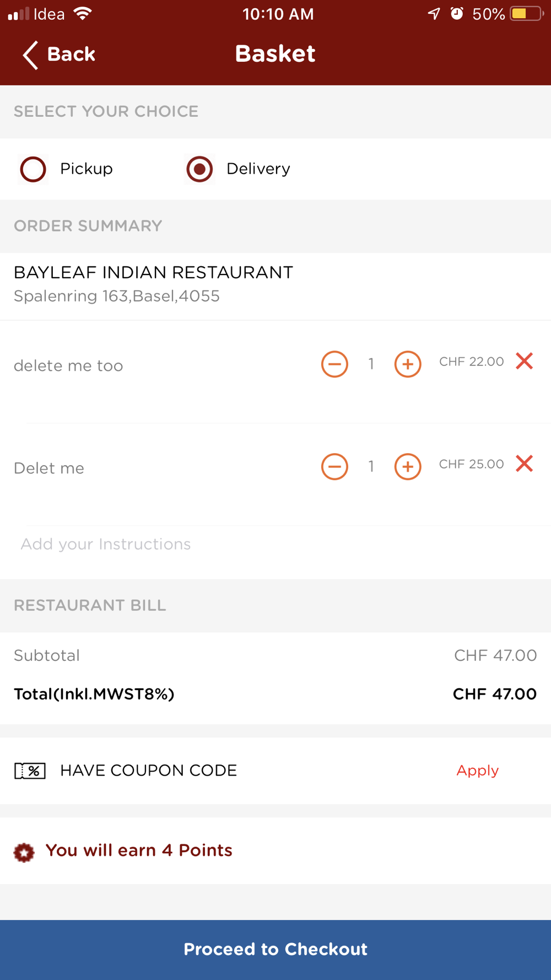This screenshot has height=980, width=551.
Task: Select the Pickup radio option
Action: [33, 169]
